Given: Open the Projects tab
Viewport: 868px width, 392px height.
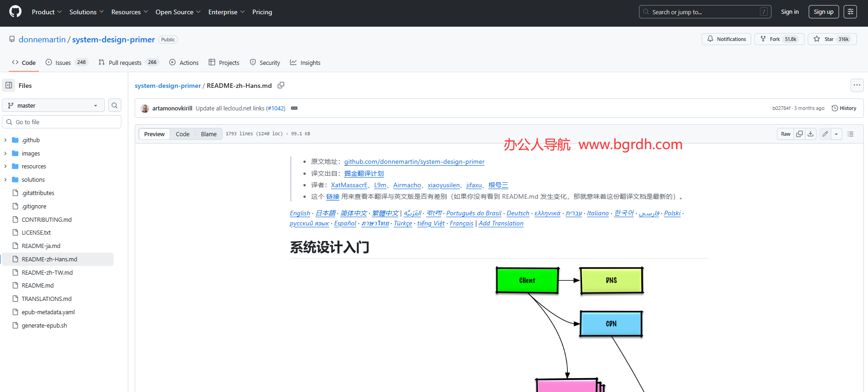Looking at the screenshot, I should [x=224, y=63].
